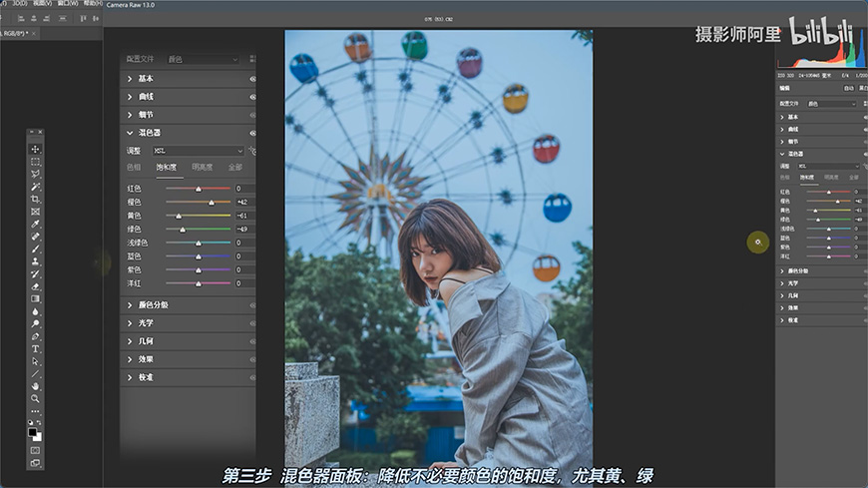Open the 调整 HSL dropdown in enlarged panel
Image resolution: width=868 pixels, height=488 pixels.
(199, 151)
